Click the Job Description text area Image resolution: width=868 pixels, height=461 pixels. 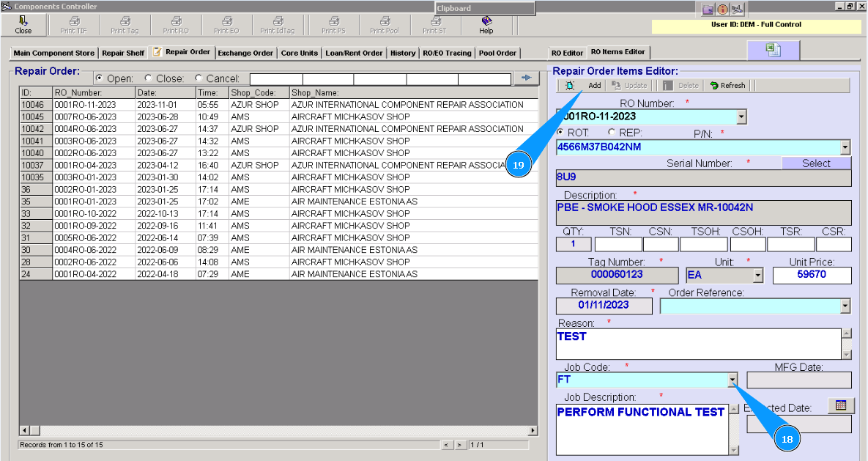(x=642, y=429)
